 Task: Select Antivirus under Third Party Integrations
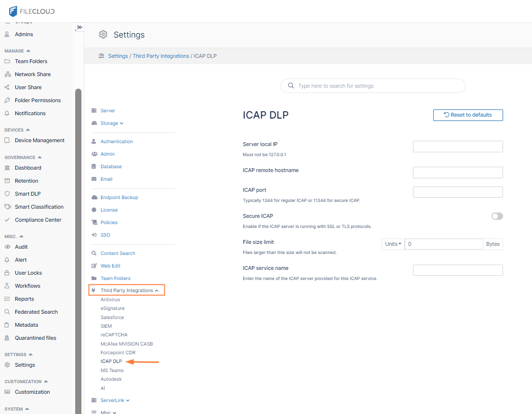click(x=110, y=300)
